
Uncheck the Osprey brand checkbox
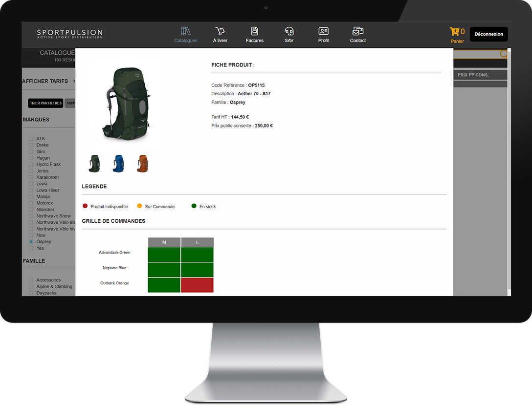coord(31,242)
